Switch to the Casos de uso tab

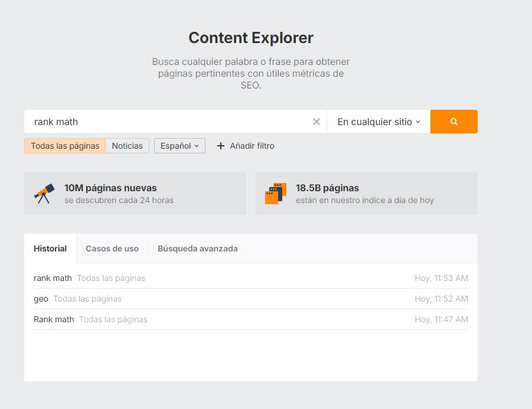click(112, 248)
